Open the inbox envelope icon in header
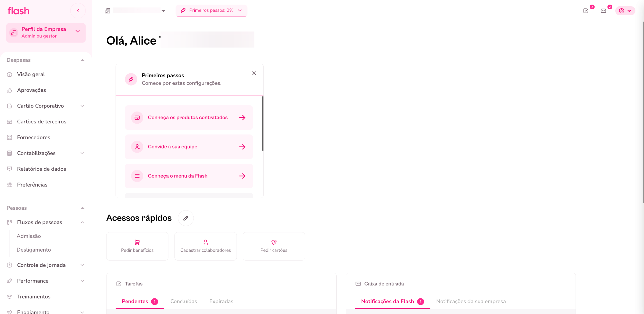This screenshot has width=644, height=314. coord(603,11)
